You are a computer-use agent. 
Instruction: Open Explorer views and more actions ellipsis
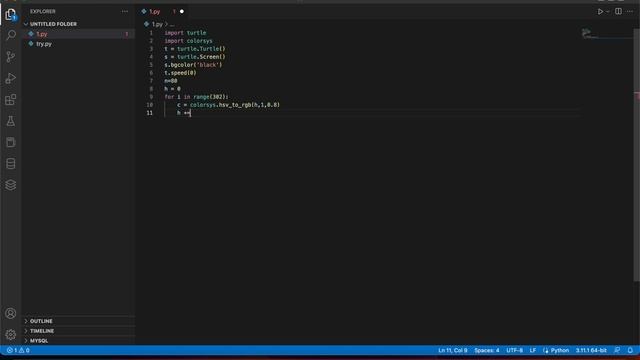click(x=124, y=11)
